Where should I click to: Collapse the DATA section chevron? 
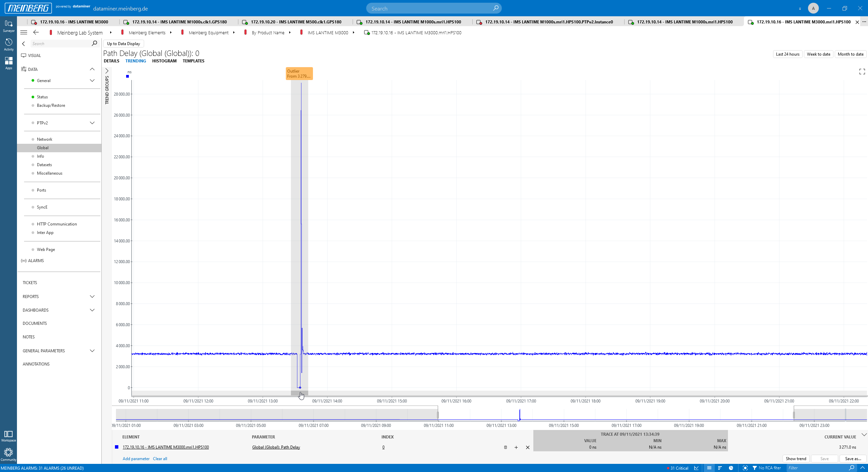pyautogui.click(x=92, y=69)
